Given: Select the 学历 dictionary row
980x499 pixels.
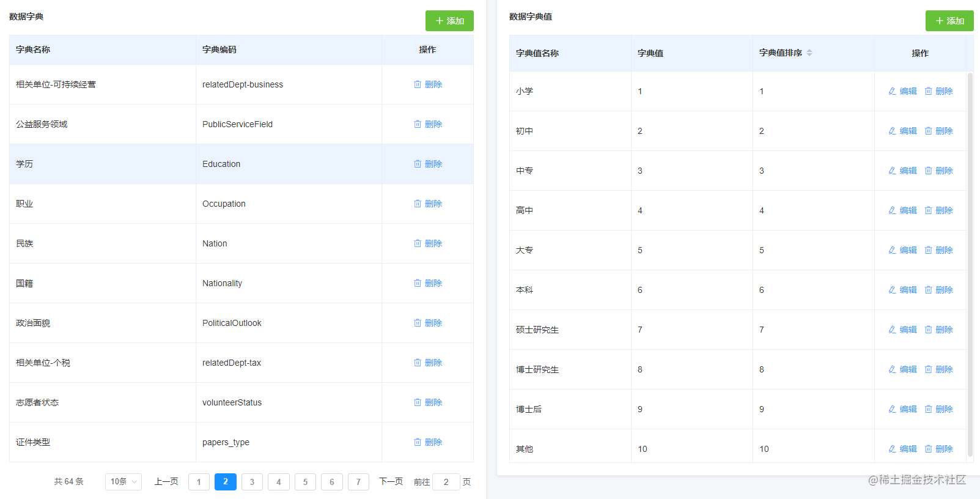Looking at the screenshot, I should [x=241, y=164].
